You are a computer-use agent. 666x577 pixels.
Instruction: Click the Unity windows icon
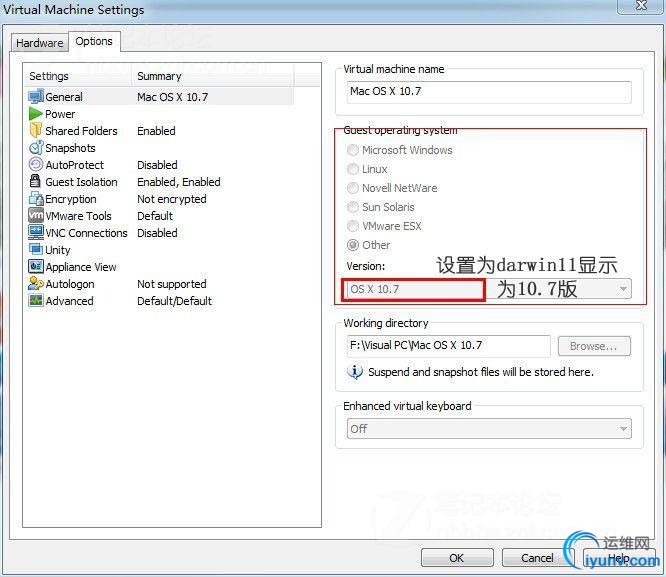pos(36,249)
